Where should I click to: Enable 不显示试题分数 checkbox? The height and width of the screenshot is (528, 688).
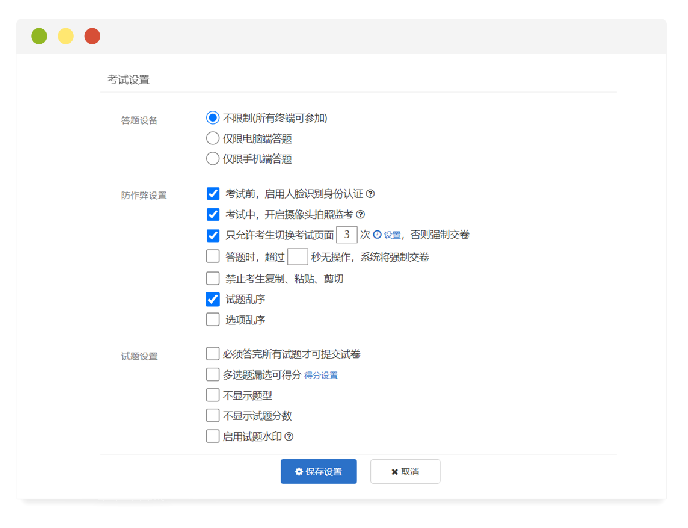(x=212, y=415)
